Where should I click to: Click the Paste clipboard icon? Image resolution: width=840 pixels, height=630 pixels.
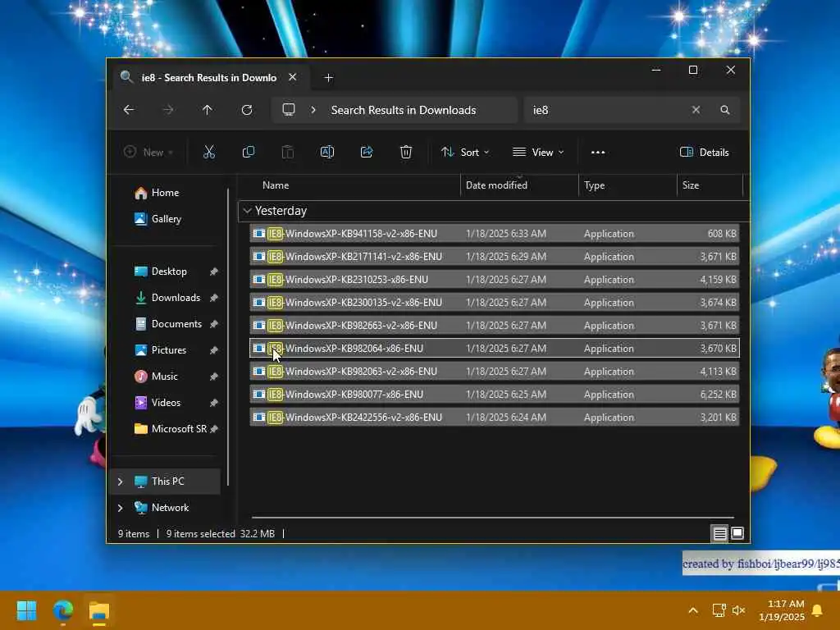(288, 152)
